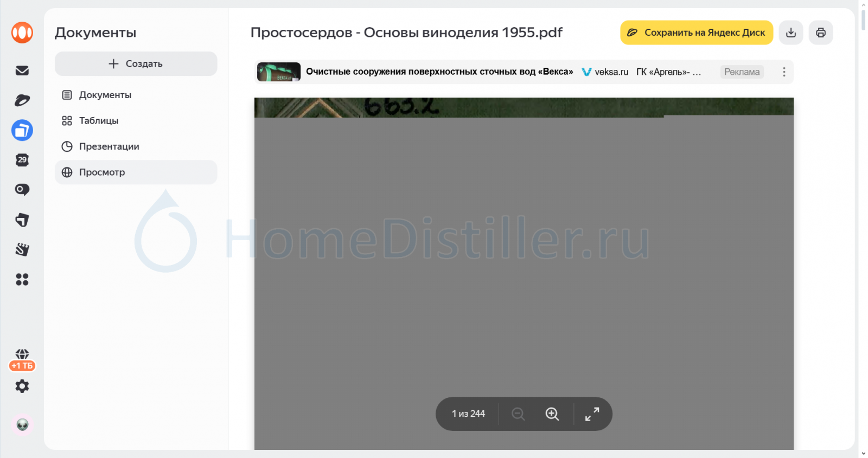Select Документы in the sidebar menu
This screenshot has width=868, height=458.
click(x=105, y=95)
